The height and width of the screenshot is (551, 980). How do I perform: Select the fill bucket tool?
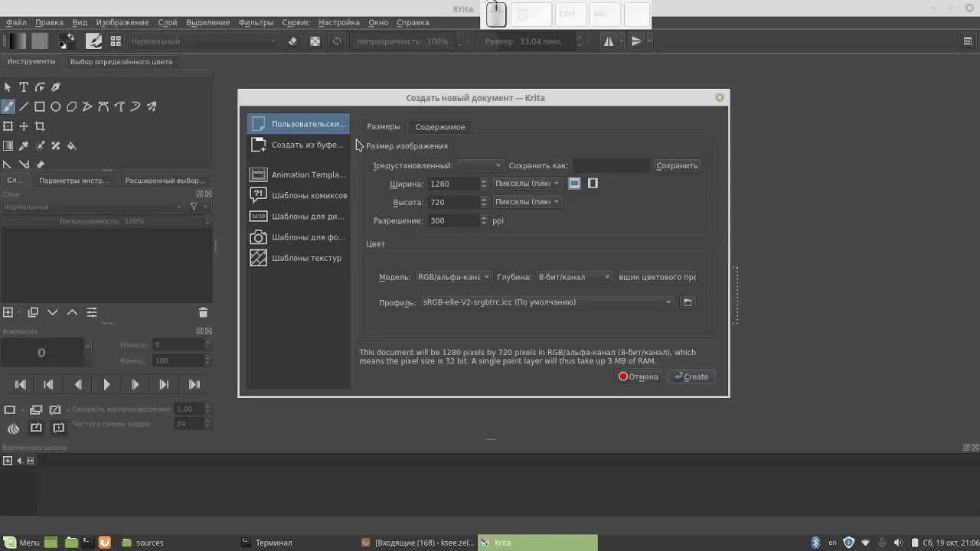tap(72, 145)
